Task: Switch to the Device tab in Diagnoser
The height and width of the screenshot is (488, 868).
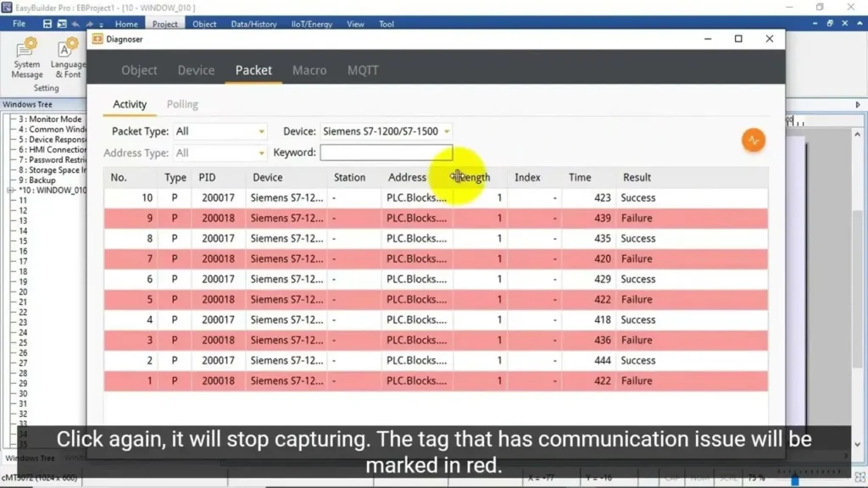Action: (196, 70)
